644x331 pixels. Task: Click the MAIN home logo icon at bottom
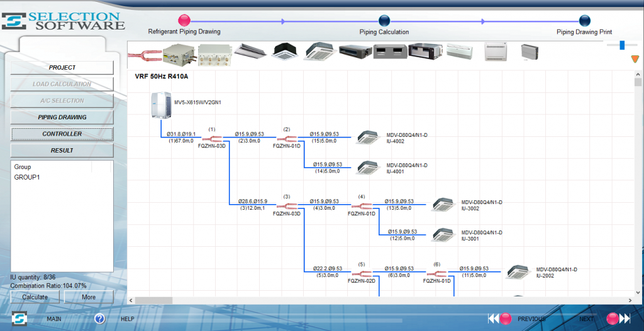click(19, 318)
